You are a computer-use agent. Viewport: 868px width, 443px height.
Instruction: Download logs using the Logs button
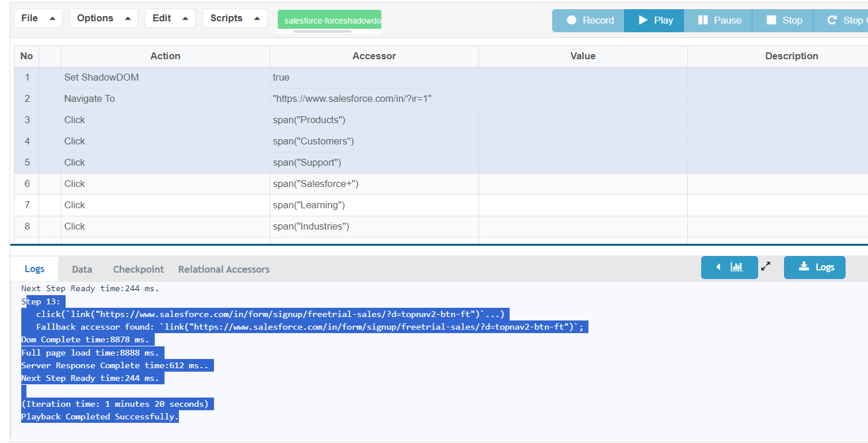(815, 268)
